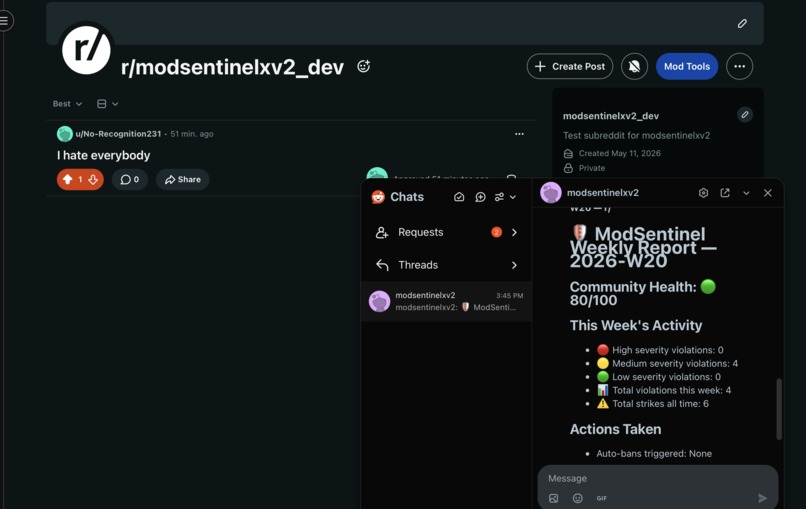The width and height of the screenshot is (806, 509).
Task: Open the hamburger navigation menu
Action: [x=5, y=21]
